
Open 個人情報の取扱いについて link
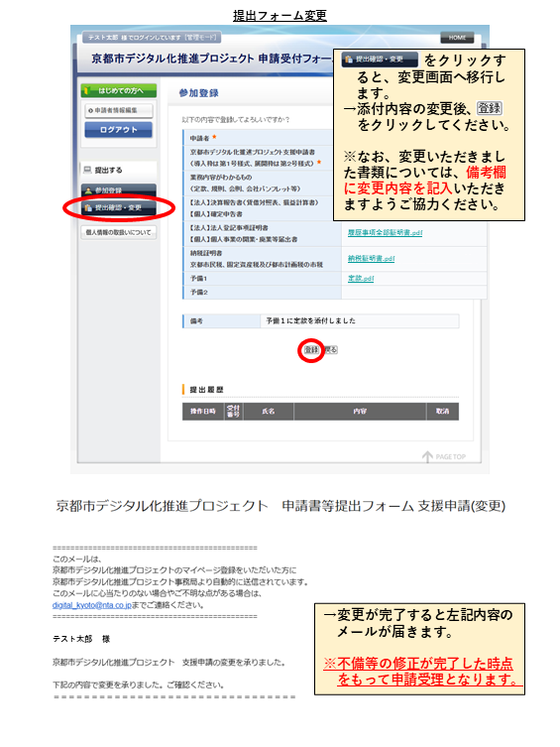tap(119, 232)
